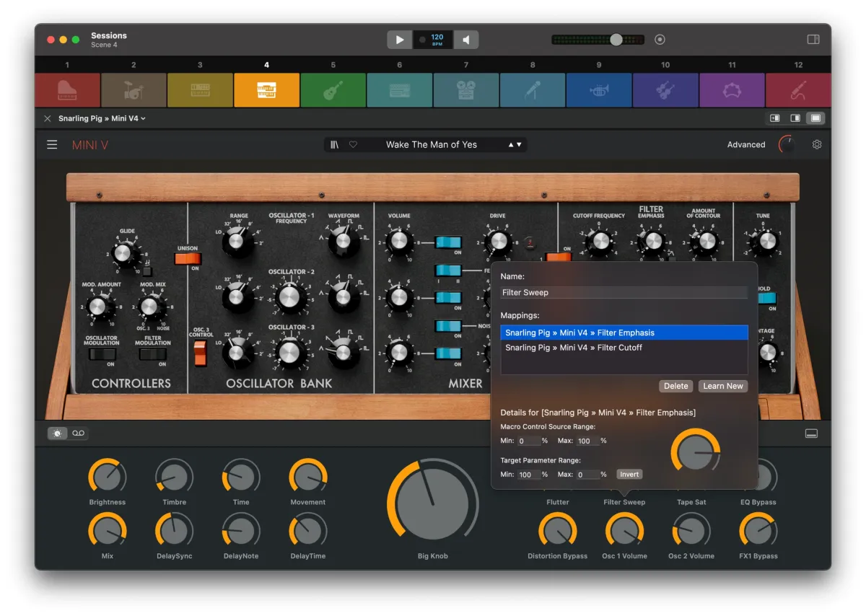
Task: Open the preset library browser icon
Action: 334,145
